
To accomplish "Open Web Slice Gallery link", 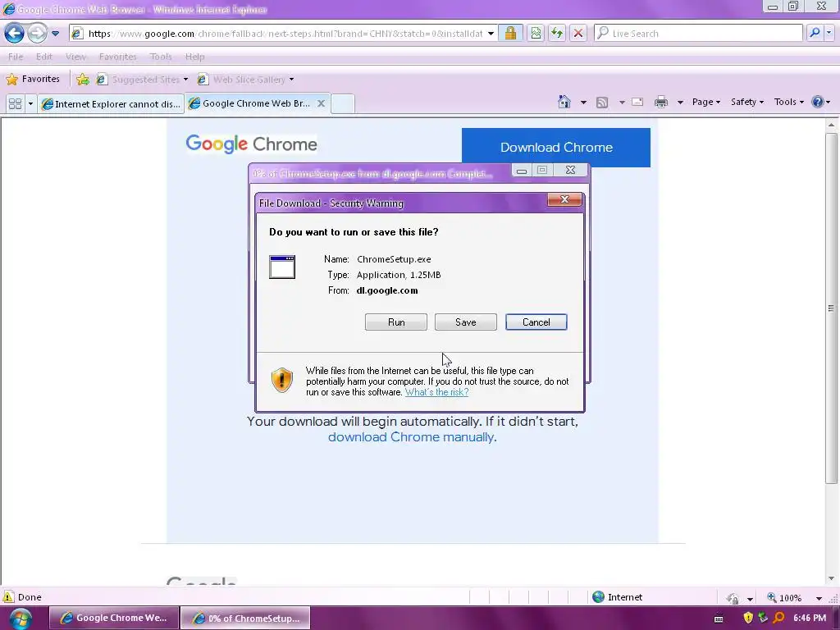I will coord(245,80).
